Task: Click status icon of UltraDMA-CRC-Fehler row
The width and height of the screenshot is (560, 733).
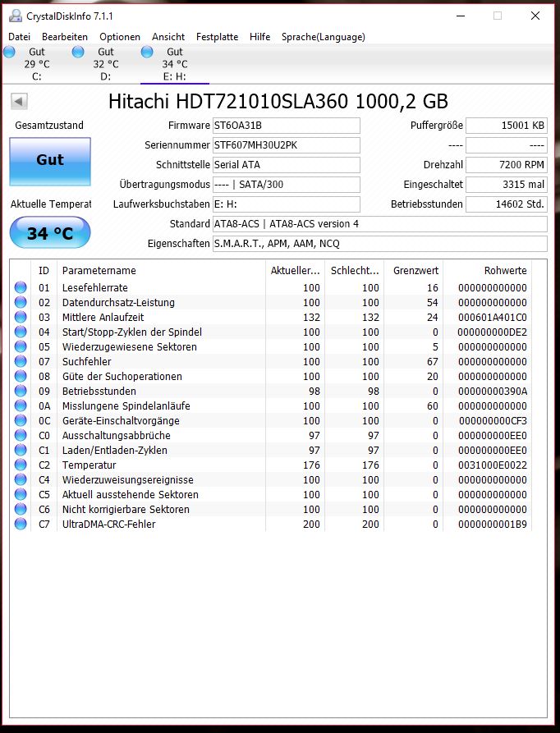Action: tap(21, 524)
